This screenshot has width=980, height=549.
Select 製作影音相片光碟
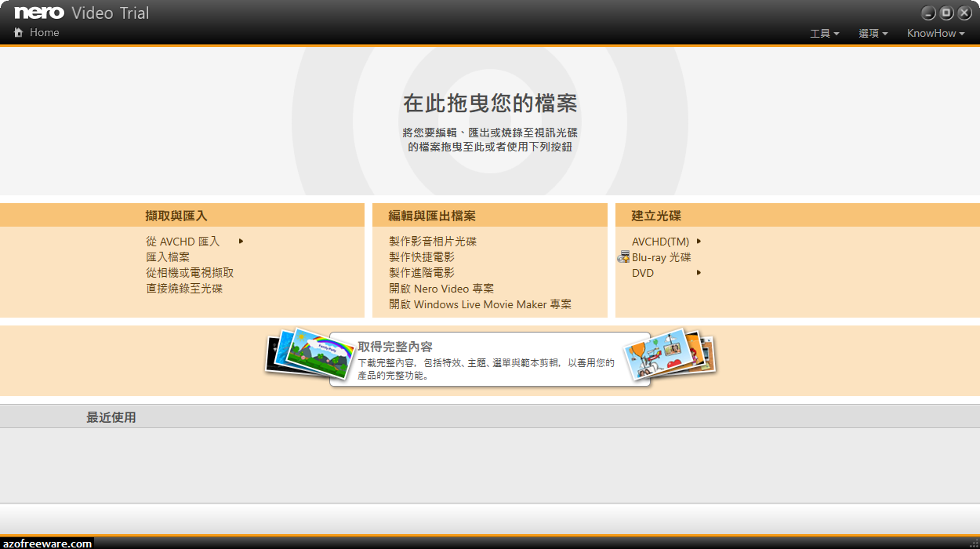pyautogui.click(x=433, y=242)
